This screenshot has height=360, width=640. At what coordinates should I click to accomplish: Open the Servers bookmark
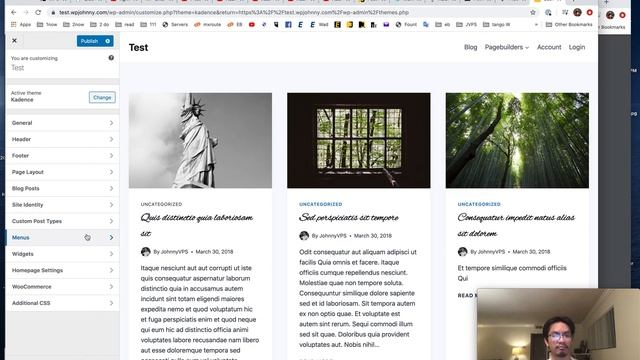point(175,24)
